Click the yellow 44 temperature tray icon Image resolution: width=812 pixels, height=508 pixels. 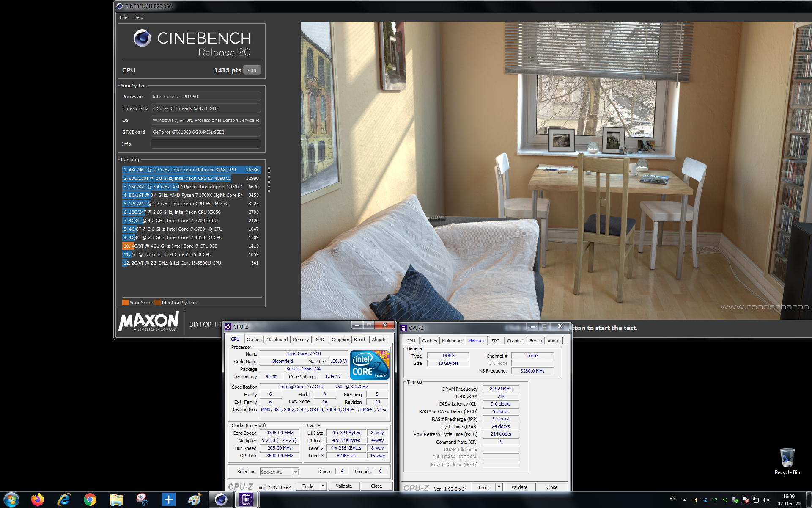[x=694, y=500]
